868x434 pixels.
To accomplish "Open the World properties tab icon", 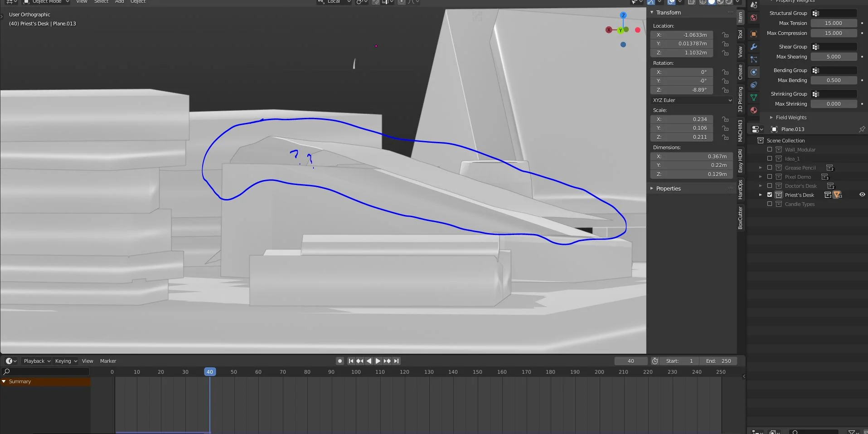I will coord(754,18).
